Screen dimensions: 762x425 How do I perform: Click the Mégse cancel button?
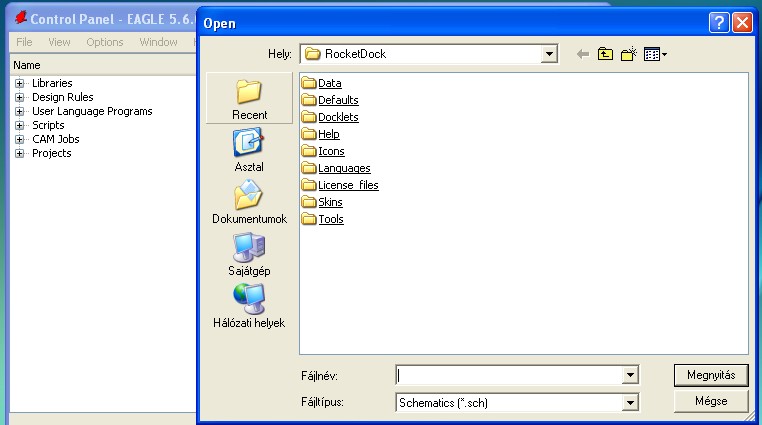(711, 401)
